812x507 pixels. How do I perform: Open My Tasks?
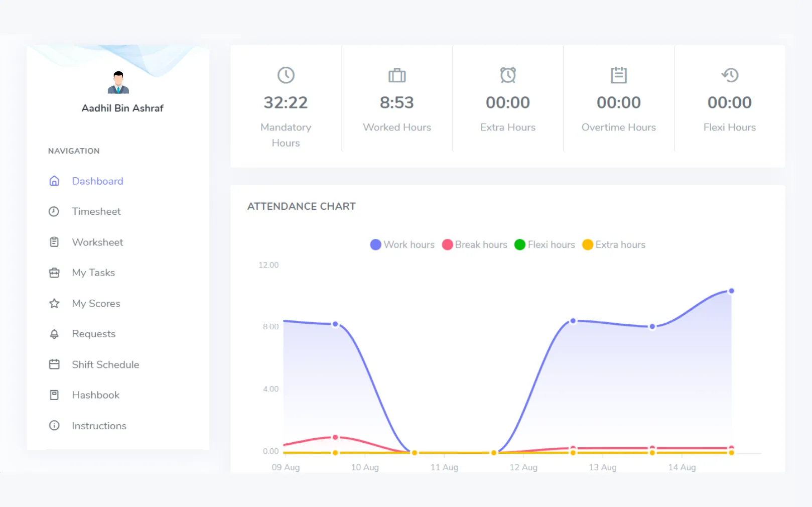(x=93, y=273)
